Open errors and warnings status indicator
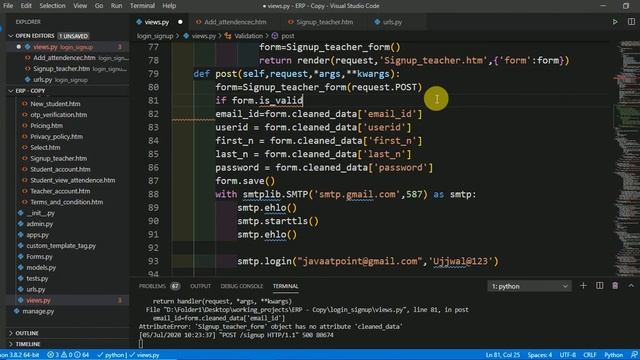 tap(68, 355)
